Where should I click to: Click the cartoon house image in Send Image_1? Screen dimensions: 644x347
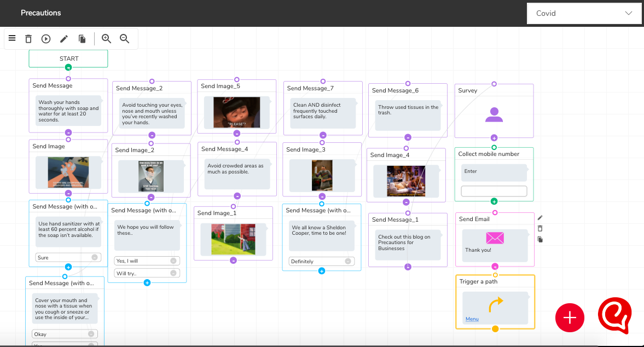coord(233,239)
